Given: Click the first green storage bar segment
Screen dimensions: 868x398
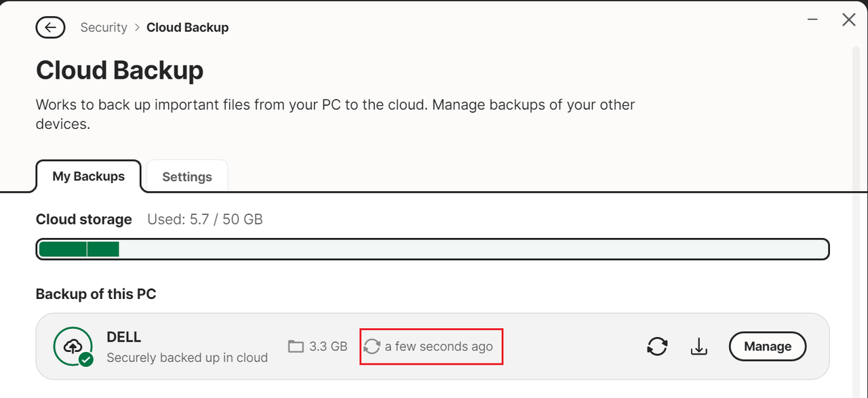Looking at the screenshot, I should [x=62, y=250].
